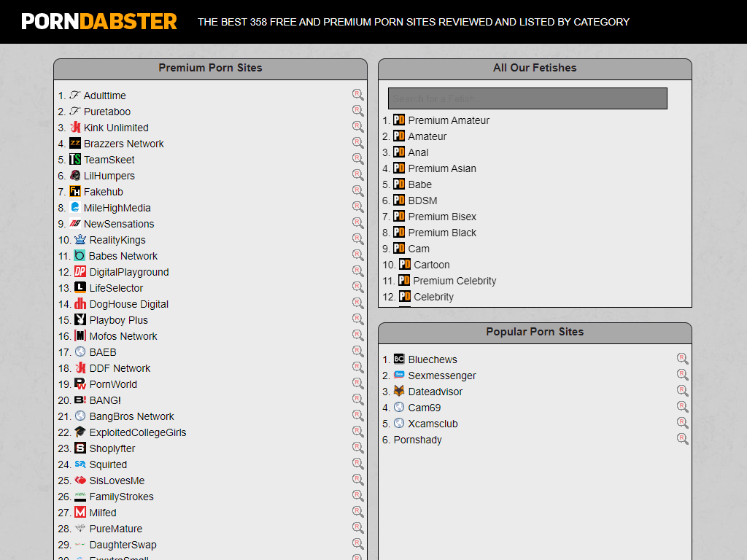Open review magnifier icon for Playboy Plus
747x560 pixels.
coord(357,319)
